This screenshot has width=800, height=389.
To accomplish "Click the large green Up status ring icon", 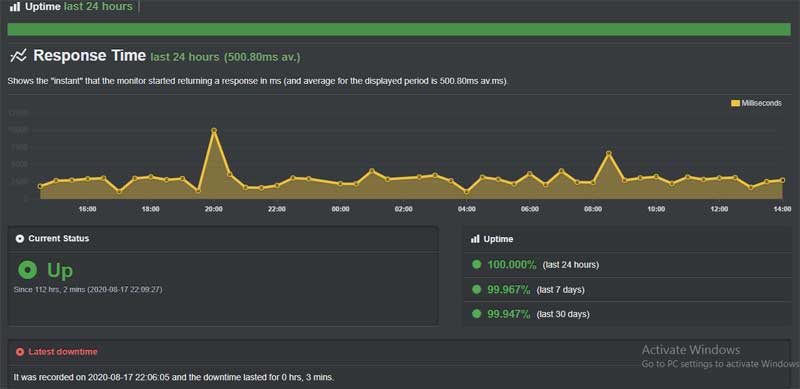I will 28,271.
